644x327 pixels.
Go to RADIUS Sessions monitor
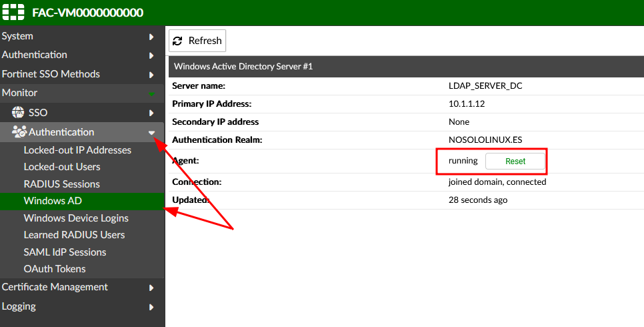[x=61, y=184]
